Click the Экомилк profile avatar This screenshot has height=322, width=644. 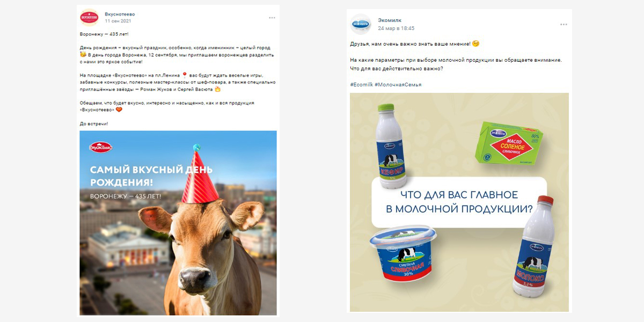361,24
